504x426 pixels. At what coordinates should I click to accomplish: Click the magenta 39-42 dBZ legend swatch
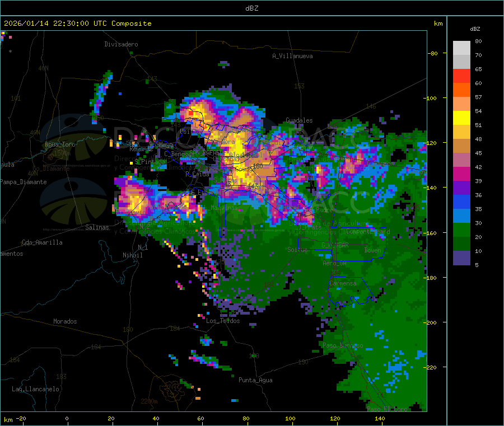[461, 174]
